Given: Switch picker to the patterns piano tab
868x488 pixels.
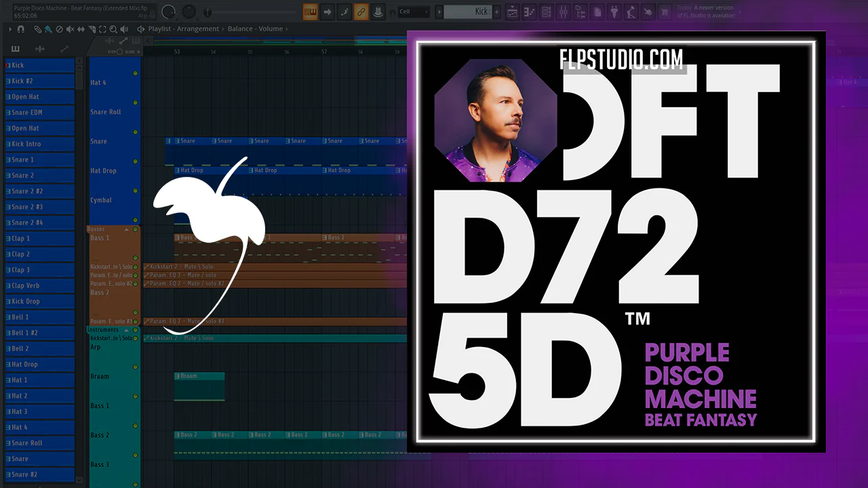Looking at the screenshot, I should click(x=15, y=49).
